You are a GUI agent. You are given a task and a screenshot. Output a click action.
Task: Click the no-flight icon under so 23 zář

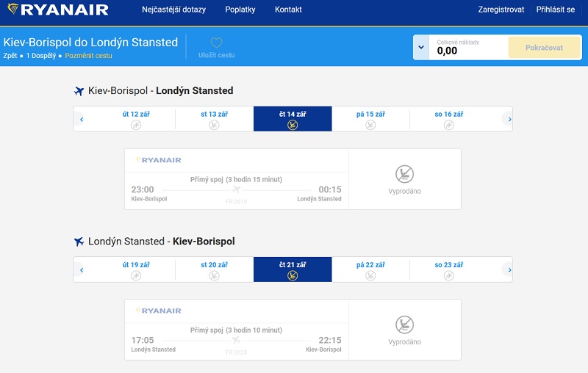(x=449, y=275)
